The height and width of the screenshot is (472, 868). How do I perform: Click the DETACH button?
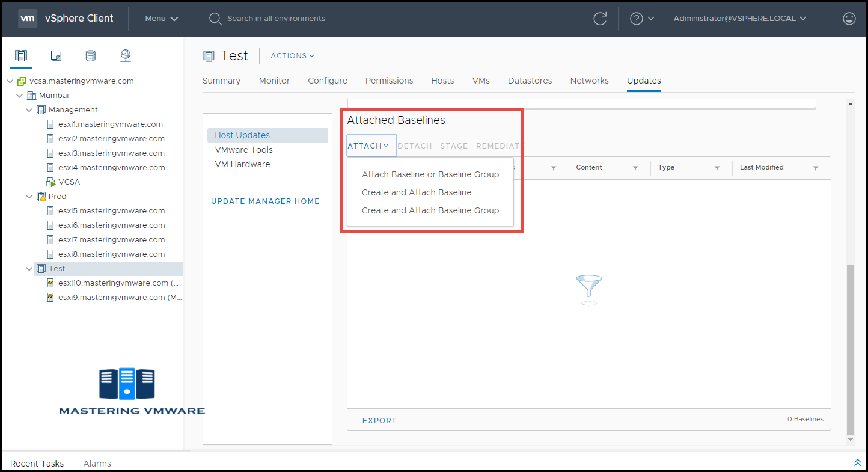[415, 146]
